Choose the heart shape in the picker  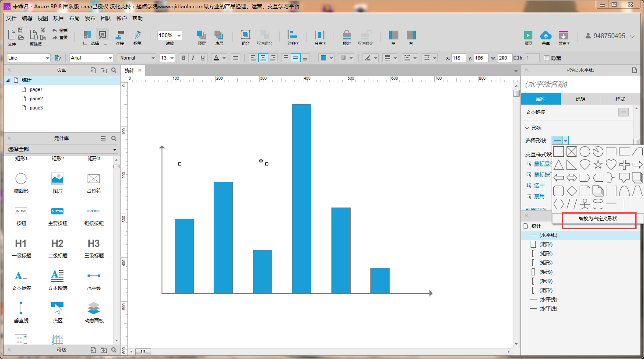611,165
